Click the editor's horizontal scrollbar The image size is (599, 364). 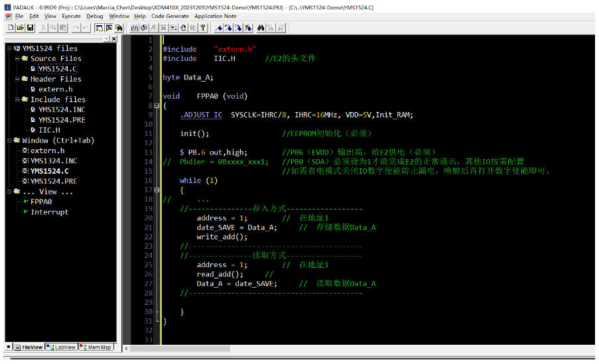[358, 348]
